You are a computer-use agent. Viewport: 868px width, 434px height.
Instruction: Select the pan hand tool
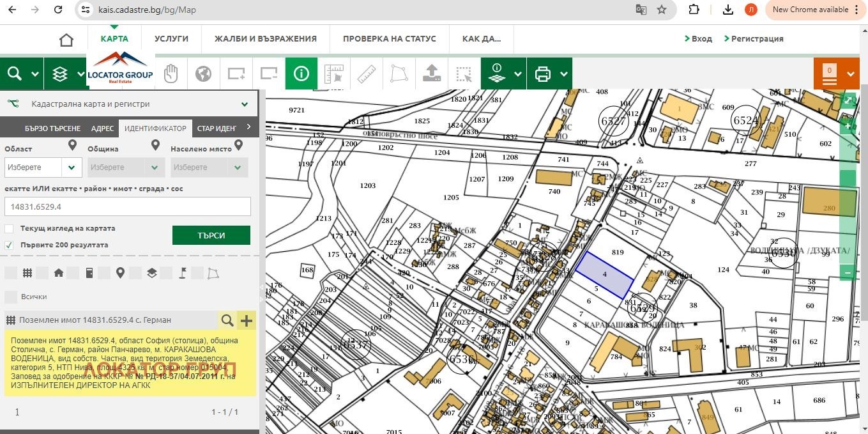(171, 74)
